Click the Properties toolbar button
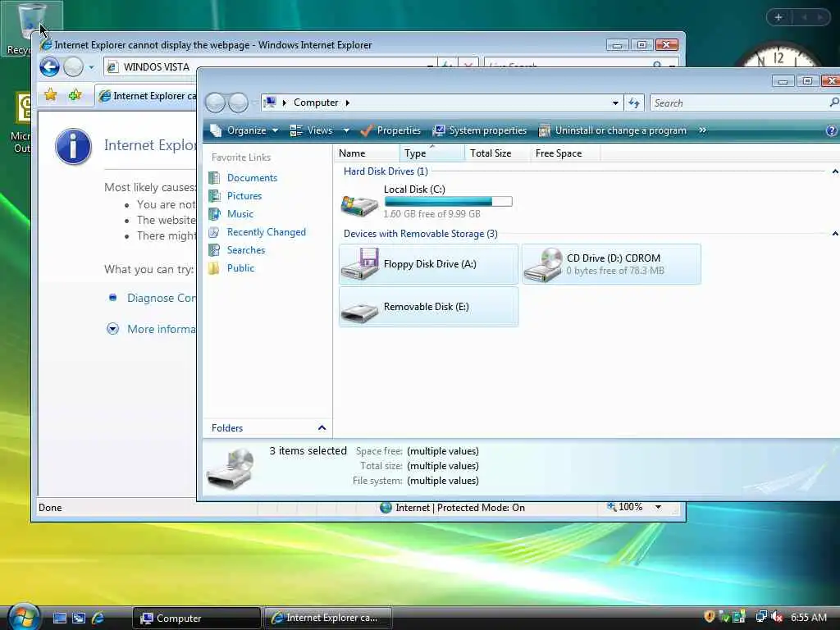The width and height of the screenshot is (840, 630). (x=390, y=130)
